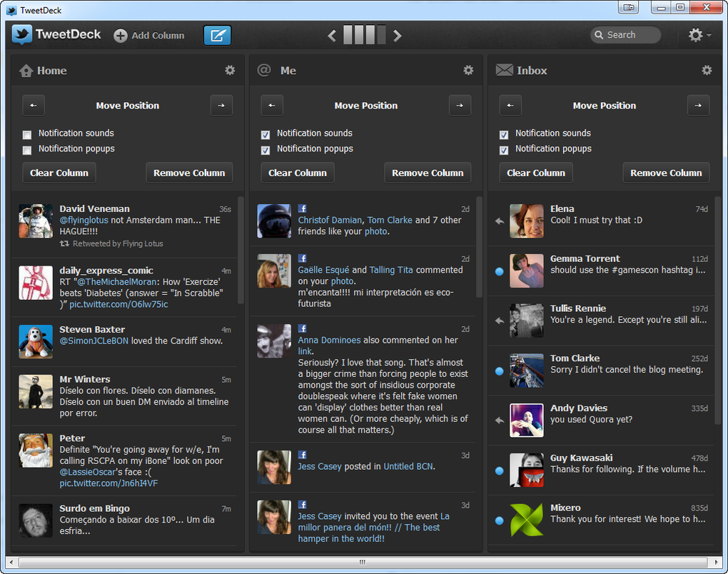Screen dimensions: 728x574
Task: Click the bottom horizontal scrollbar thumb
Action: pos(363,562)
